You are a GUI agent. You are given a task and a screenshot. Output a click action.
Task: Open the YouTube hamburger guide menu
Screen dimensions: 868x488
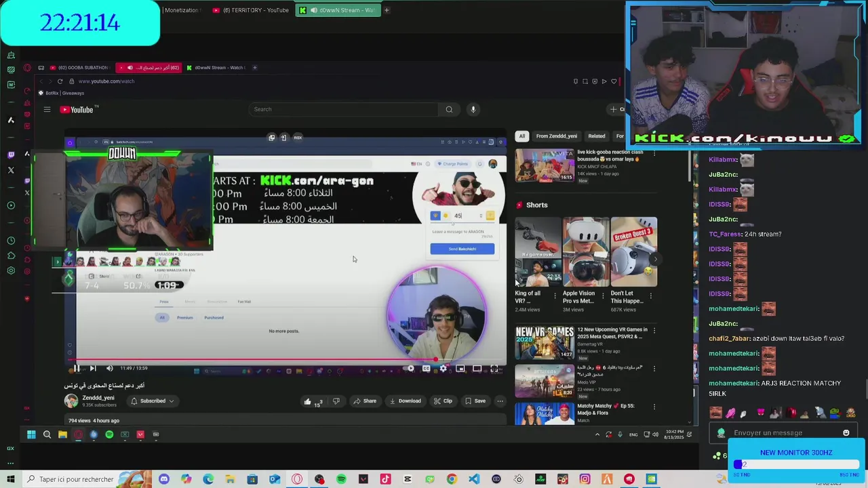point(47,110)
